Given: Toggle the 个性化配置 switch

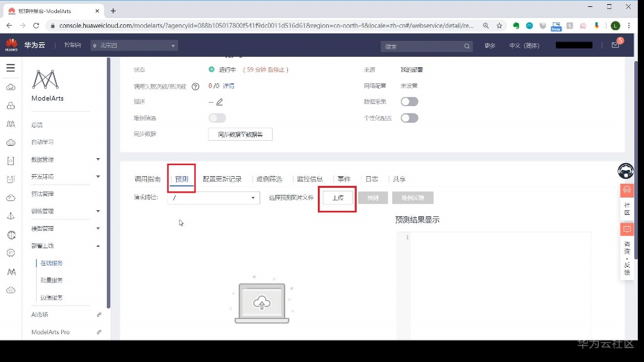Looking at the screenshot, I should pyautogui.click(x=409, y=118).
